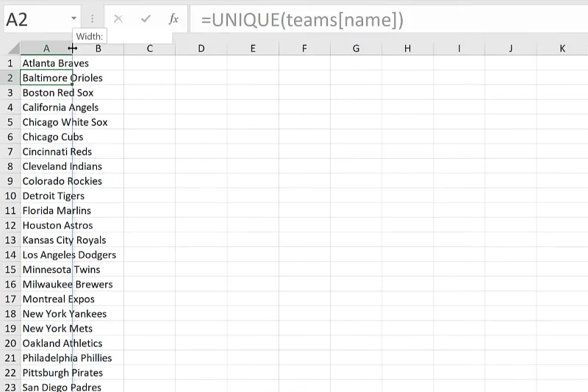Select column I header
The image size is (588, 392).
tap(459, 49)
